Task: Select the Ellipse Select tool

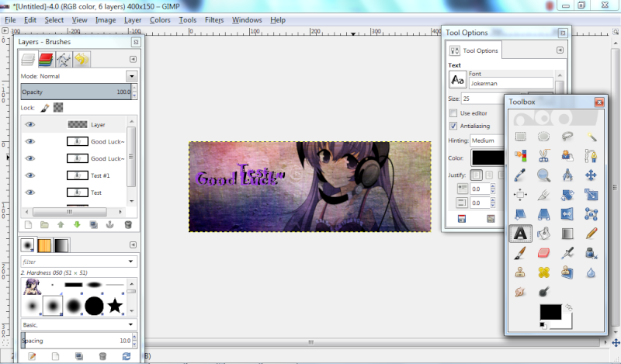Action: click(544, 137)
